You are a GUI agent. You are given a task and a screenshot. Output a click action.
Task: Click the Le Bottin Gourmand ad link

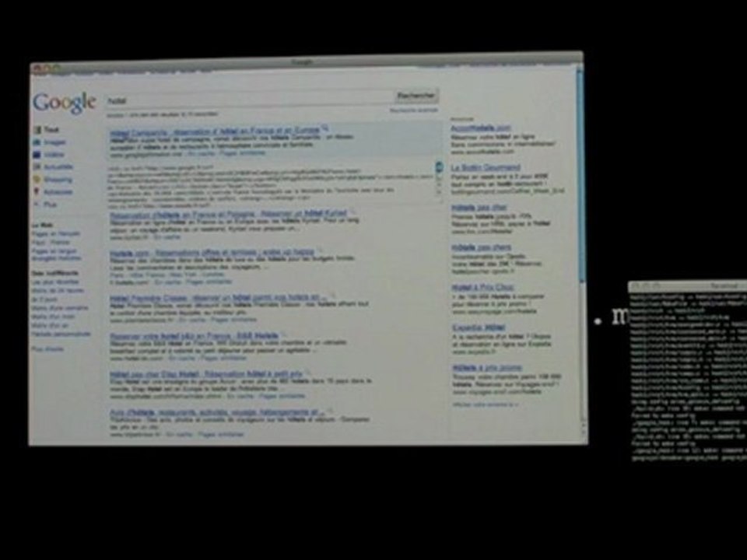[x=486, y=168]
